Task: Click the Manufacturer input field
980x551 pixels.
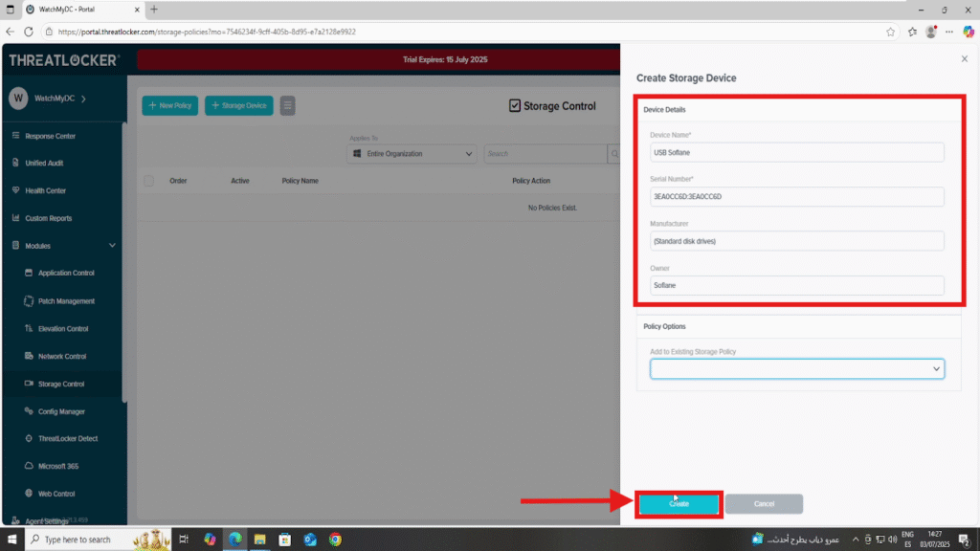Action: (x=797, y=241)
